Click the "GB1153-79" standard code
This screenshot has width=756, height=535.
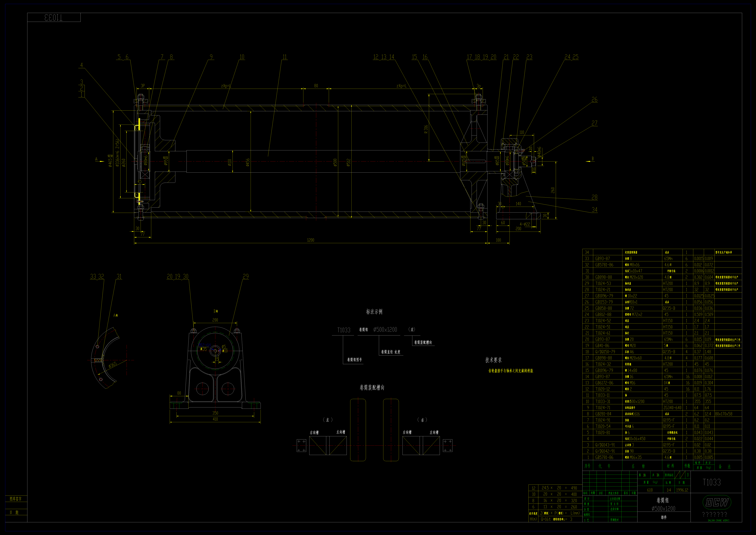coord(604,302)
